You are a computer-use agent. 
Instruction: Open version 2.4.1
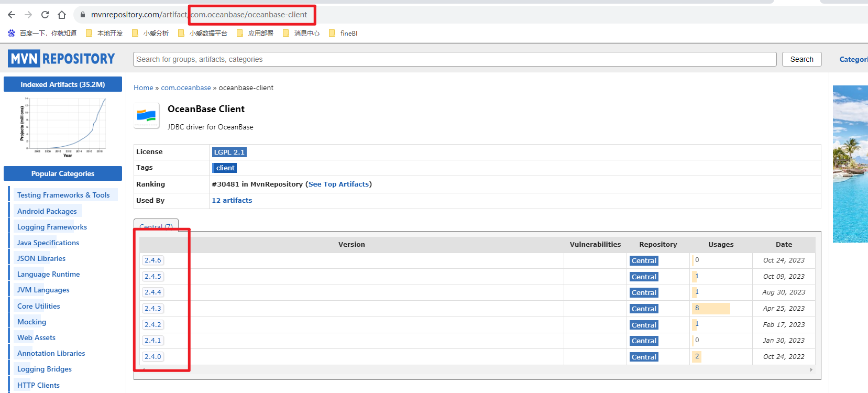[153, 341]
